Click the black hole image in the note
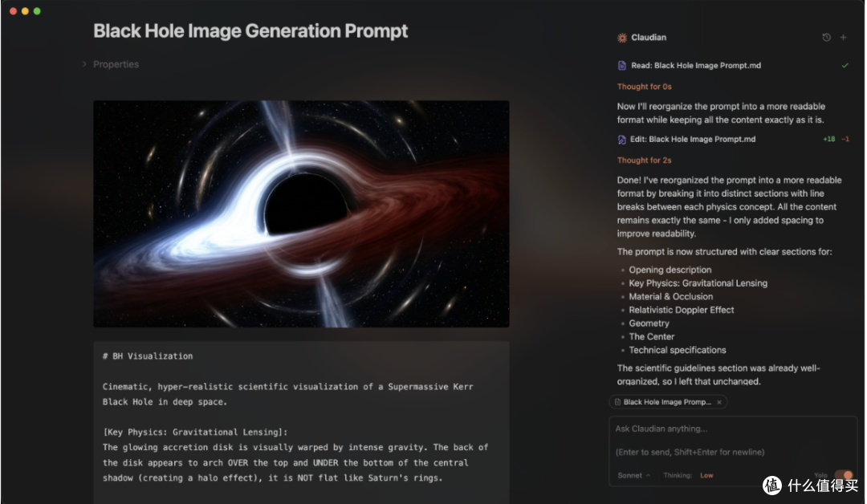Image resolution: width=867 pixels, height=504 pixels. click(301, 213)
